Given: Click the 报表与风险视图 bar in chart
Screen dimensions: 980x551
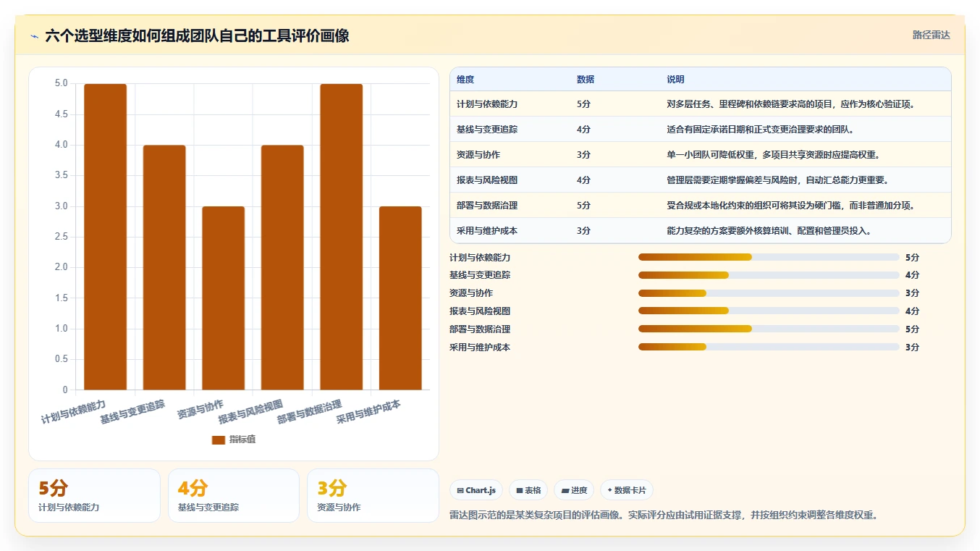Looking at the screenshot, I should point(282,268).
